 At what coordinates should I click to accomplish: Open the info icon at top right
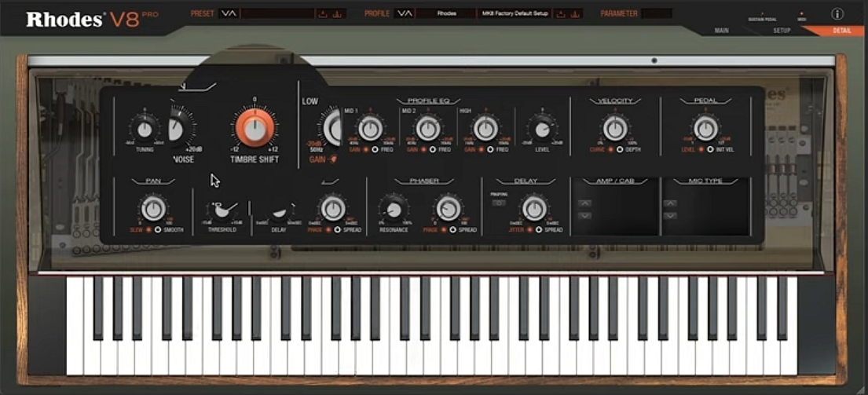tap(837, 14)
